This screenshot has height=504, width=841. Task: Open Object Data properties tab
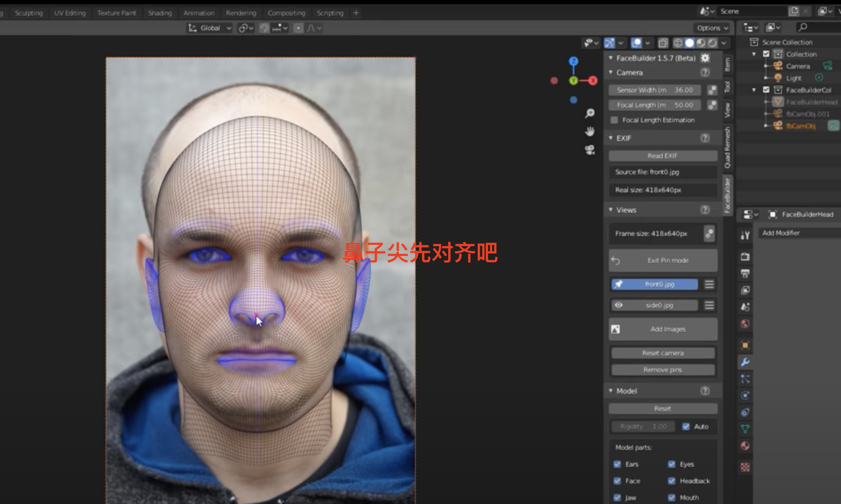(x=745, y=429)
